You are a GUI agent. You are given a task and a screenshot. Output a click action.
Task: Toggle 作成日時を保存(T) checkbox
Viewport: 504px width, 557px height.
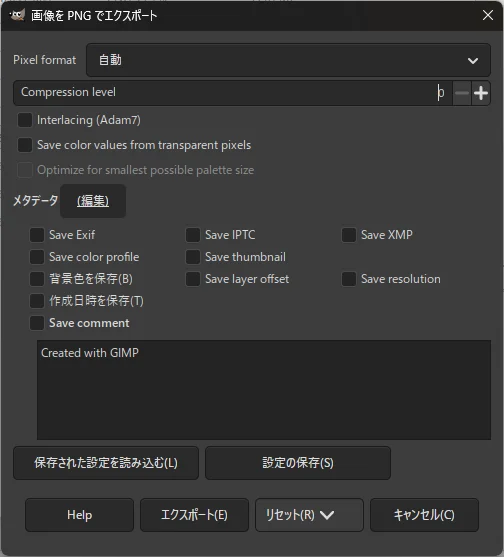pyautogui.click(x=37, y=301)
